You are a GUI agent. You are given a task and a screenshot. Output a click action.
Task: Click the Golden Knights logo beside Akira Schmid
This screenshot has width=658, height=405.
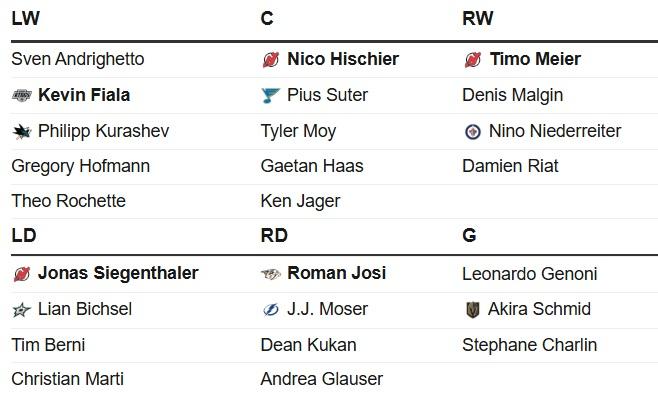(473, 310)
